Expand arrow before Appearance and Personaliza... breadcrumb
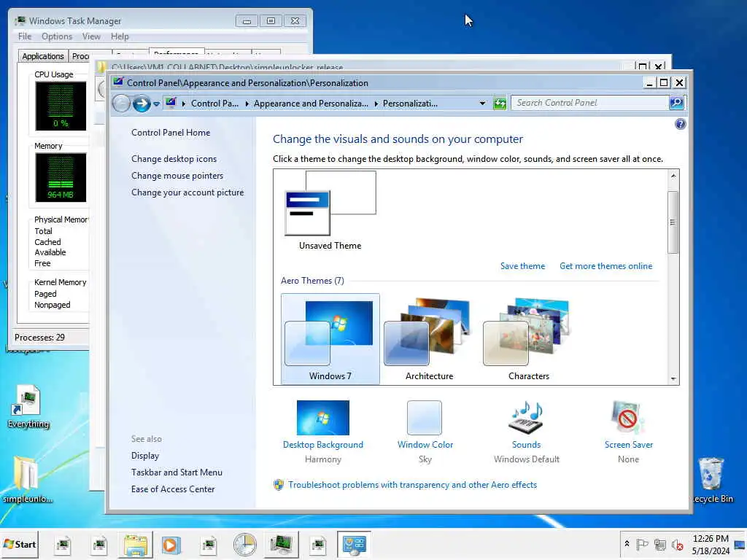 tap(247, 104)
